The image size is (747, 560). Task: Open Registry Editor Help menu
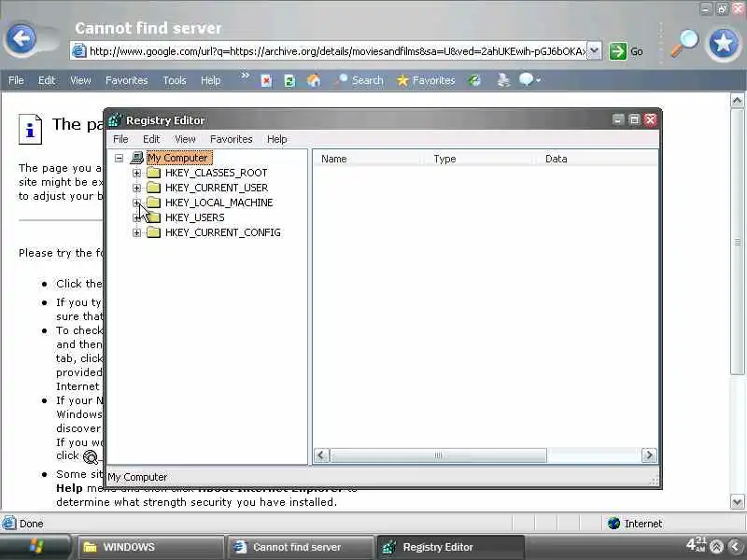point(276,139)
